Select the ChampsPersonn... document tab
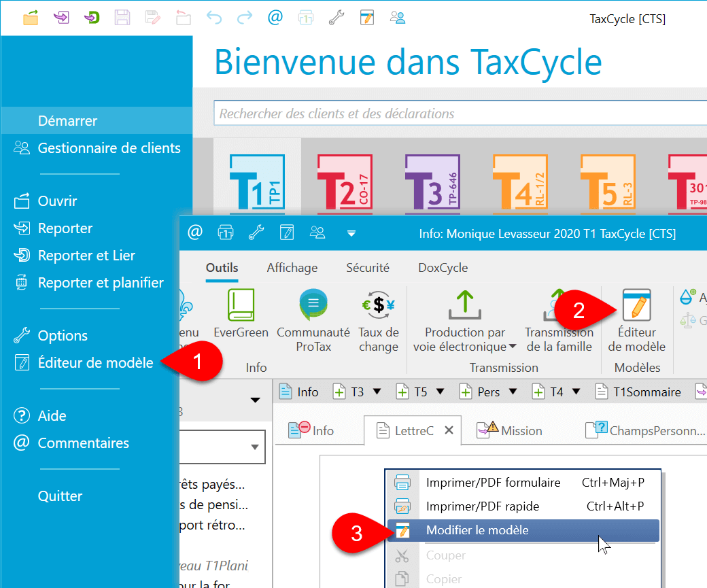Image resolution: width=707 pixels, height=588 pixels. coord(644,430)
